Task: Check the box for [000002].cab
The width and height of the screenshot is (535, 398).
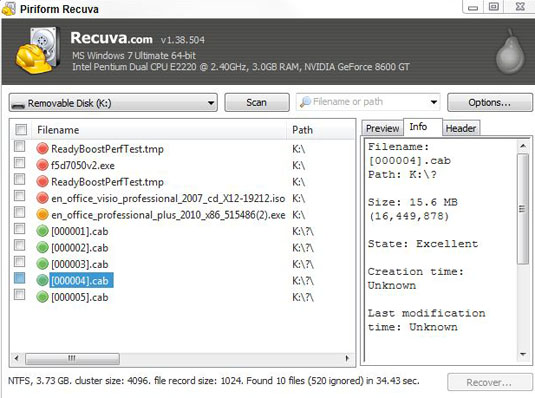Action: point(19,245)
